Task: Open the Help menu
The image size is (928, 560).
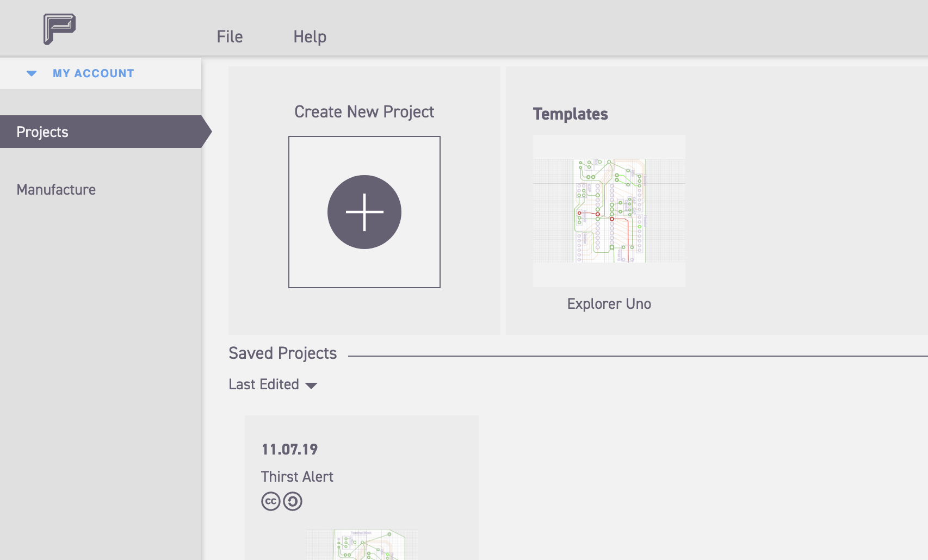Action: tap(310, 36)
